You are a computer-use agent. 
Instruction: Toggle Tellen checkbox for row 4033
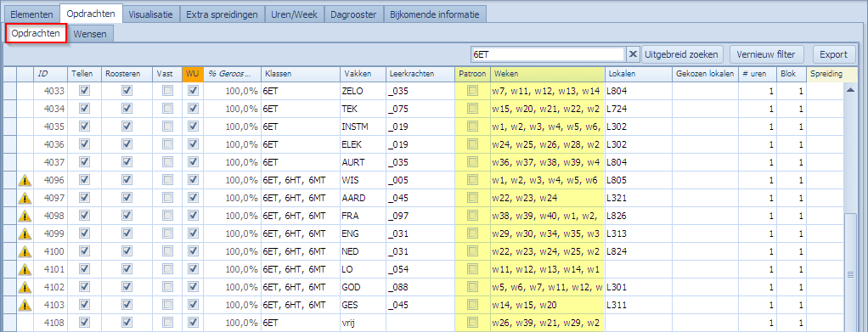point(85,90)
